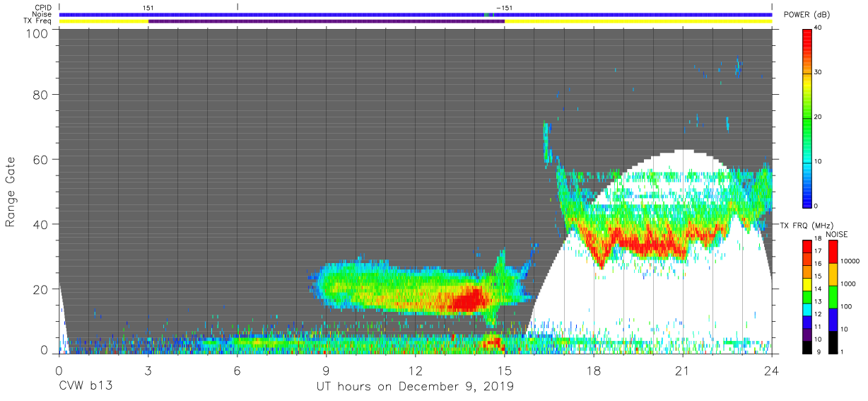This screenshot has width=868, height=401.
Task: Click the 10000 label of NOISE legend
Action: pos(850,261)
